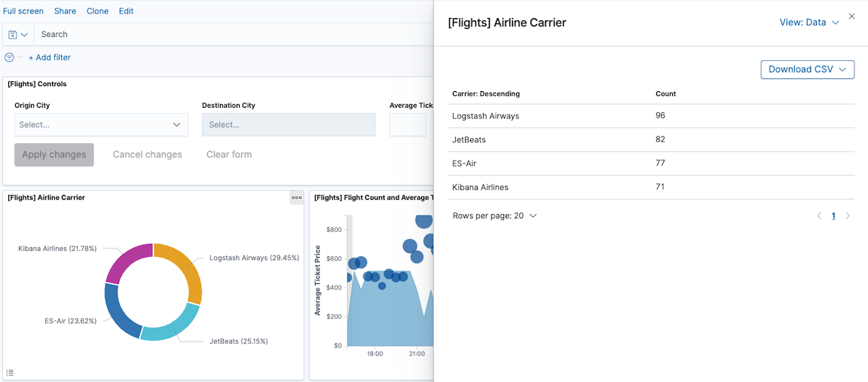This screenshot has width=868, height=382.
Task: Expand the View: Data dropdown
Action: (x=808, y=23)
